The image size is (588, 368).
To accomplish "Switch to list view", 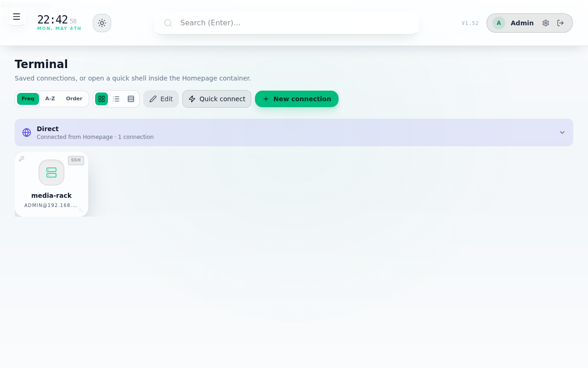I will pyautogui.click(x=116, y=99).
